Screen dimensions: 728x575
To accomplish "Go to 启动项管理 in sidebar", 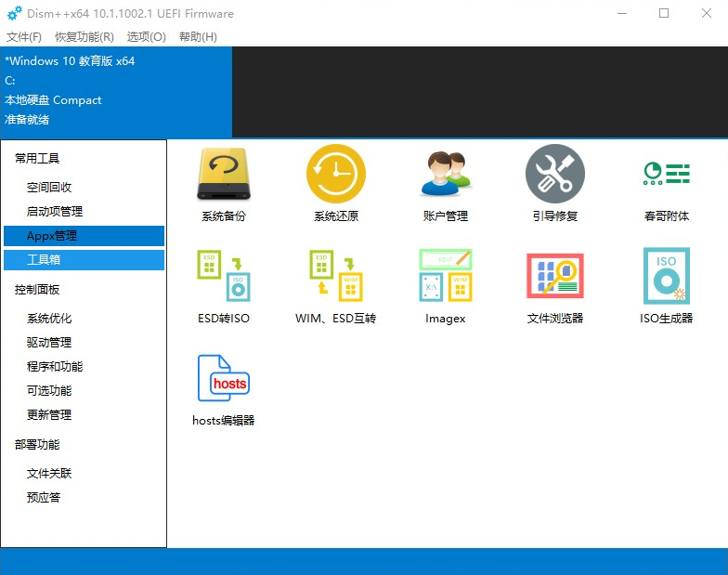I will 55,212.
